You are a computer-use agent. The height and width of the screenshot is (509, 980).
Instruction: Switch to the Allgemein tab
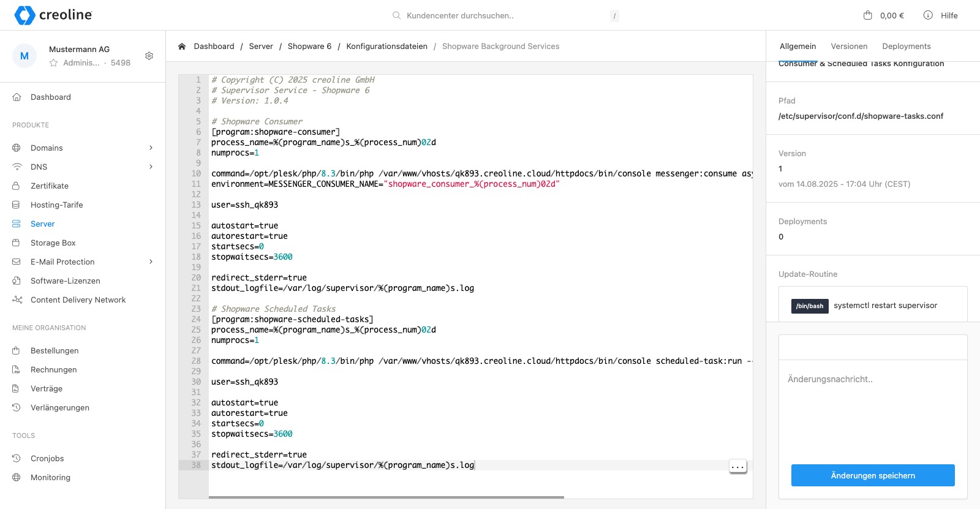tap(797, 47)
